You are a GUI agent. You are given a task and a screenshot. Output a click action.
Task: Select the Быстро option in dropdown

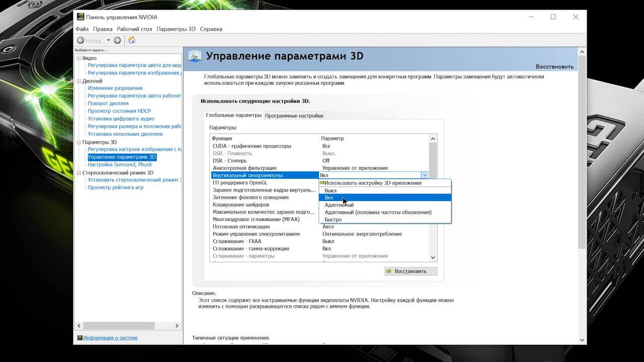[333, 220]
